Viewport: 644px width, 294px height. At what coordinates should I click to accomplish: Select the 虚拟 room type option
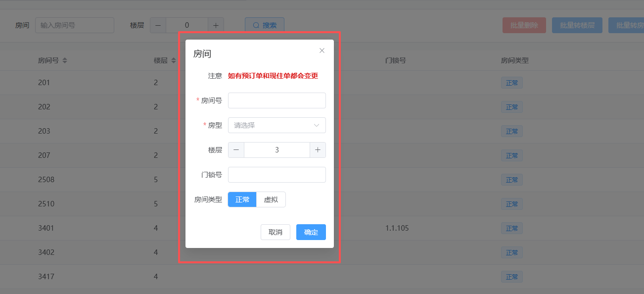(271, 199)
